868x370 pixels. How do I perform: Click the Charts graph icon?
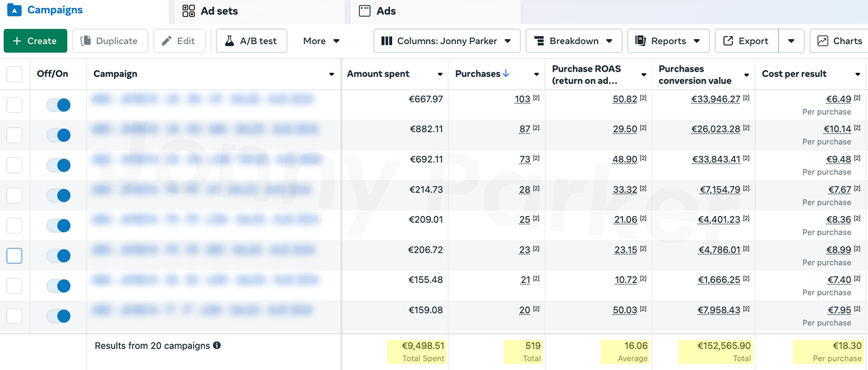point(823,41)
